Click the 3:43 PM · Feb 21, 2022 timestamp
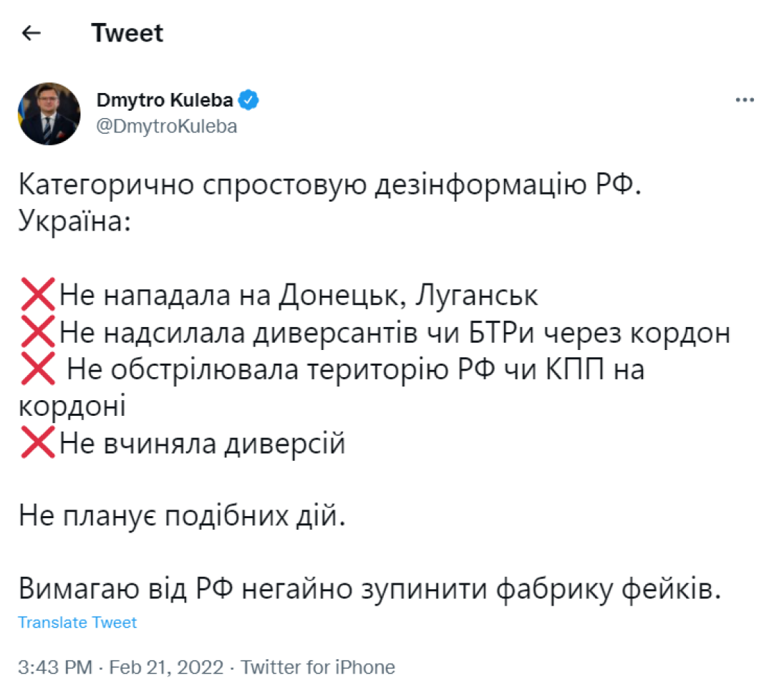The image size is (779, 700). click(121, 668)
